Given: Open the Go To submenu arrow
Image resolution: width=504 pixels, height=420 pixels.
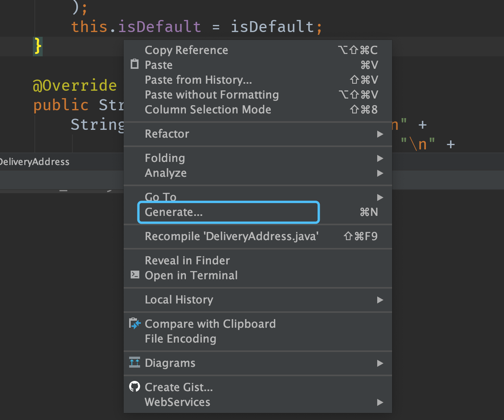Looking at the screenshot, I should 380,197.
